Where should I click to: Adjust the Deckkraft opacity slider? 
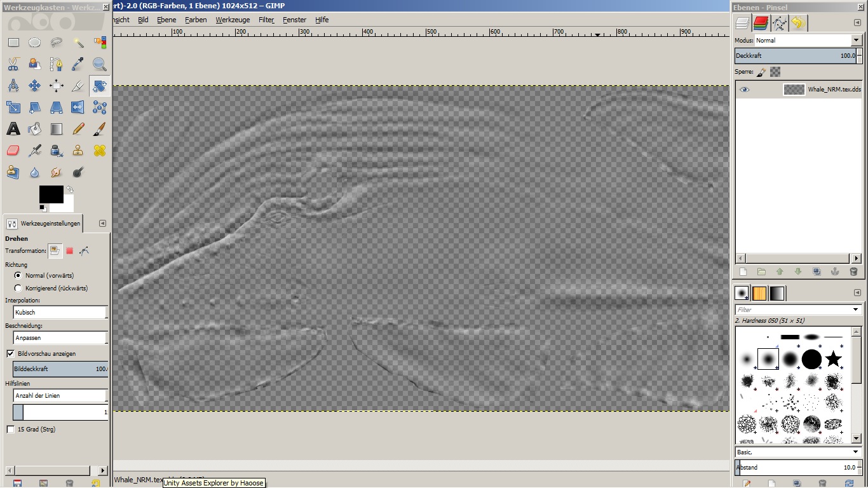pyautogui.click(x=794, y=56)
